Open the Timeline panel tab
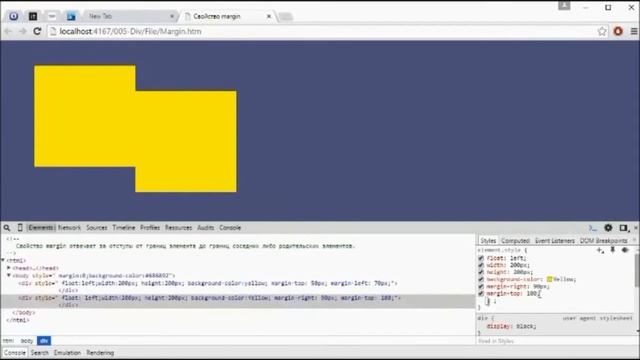The width and height of the screenshot is (640, 360). [124, 228]
